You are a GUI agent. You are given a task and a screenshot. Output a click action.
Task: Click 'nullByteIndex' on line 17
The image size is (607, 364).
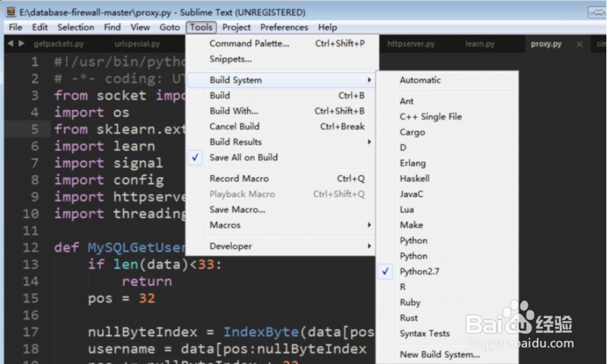click(143, 332)
